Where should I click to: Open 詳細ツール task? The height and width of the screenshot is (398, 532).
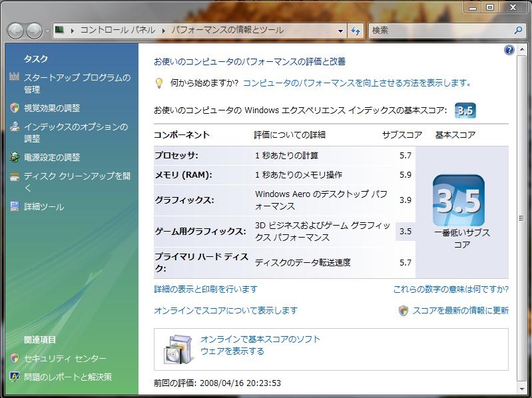coord(44,206)
